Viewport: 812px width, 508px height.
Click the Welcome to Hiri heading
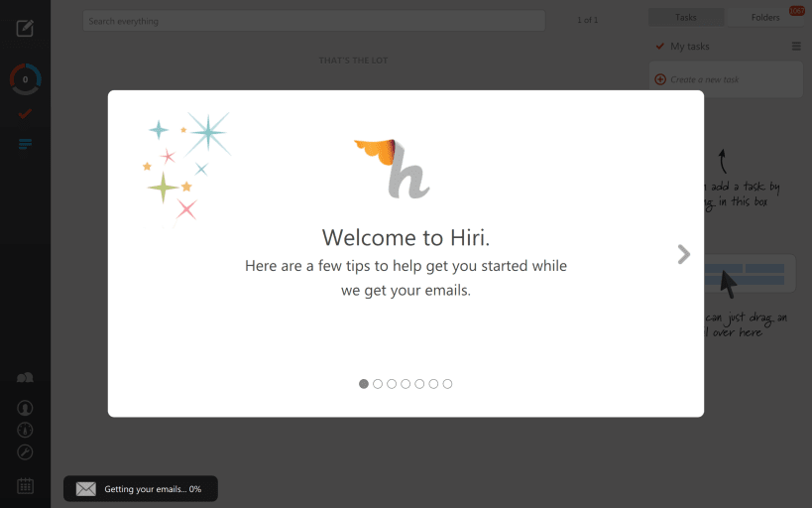406,237
